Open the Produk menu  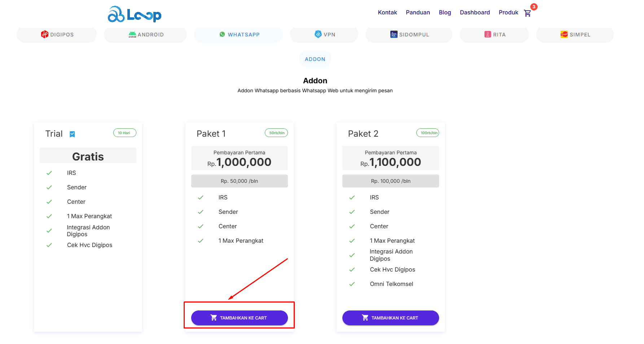[508, 13]
